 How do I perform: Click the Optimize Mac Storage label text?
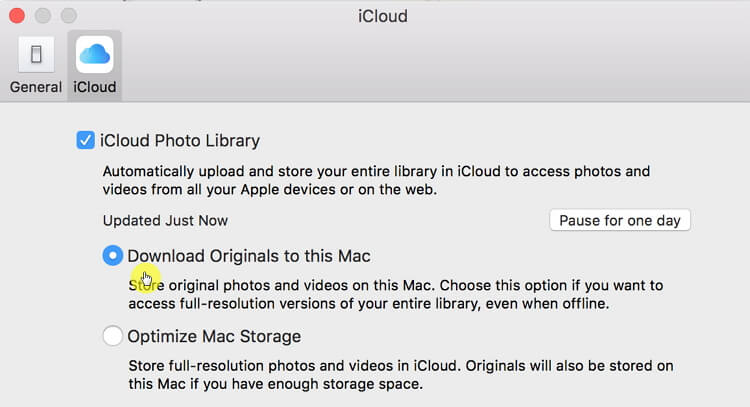[214, 336]
